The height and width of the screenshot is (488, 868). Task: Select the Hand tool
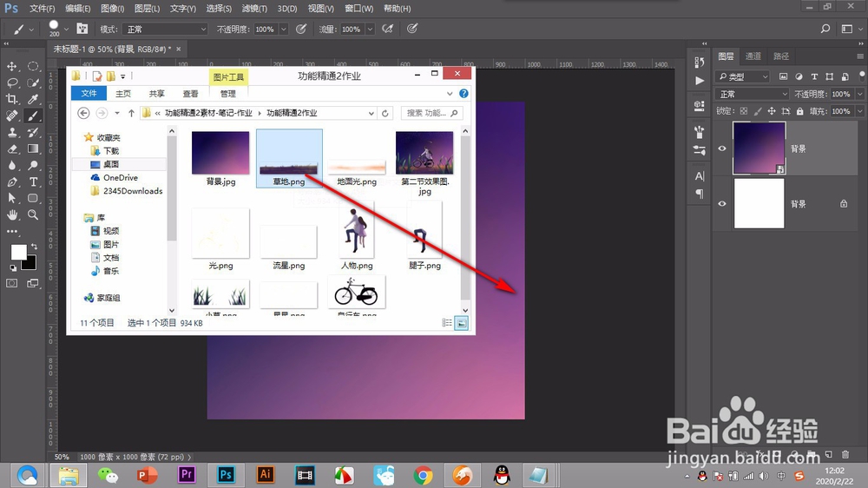click(11, 215)
